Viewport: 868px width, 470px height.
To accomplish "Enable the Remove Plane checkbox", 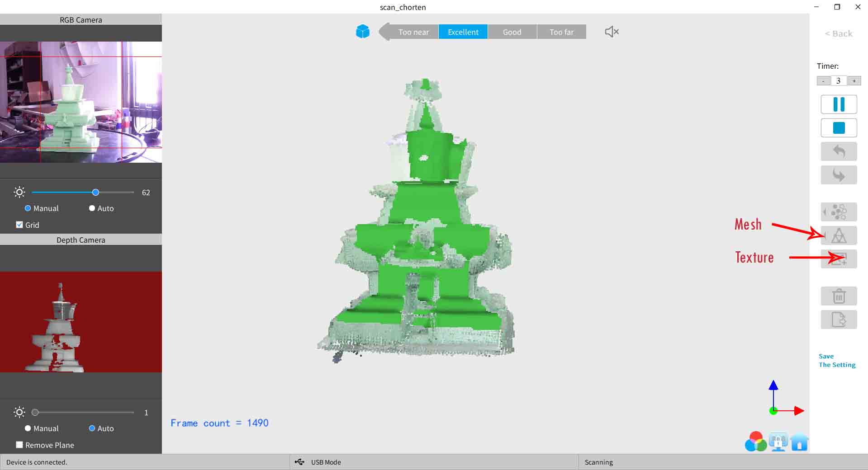I will [x=19, y=445].
